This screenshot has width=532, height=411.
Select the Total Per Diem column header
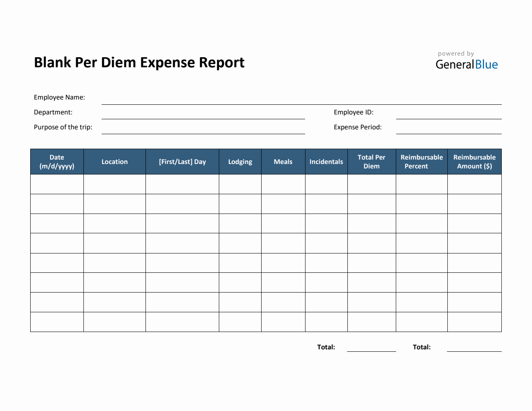(371, 161)
